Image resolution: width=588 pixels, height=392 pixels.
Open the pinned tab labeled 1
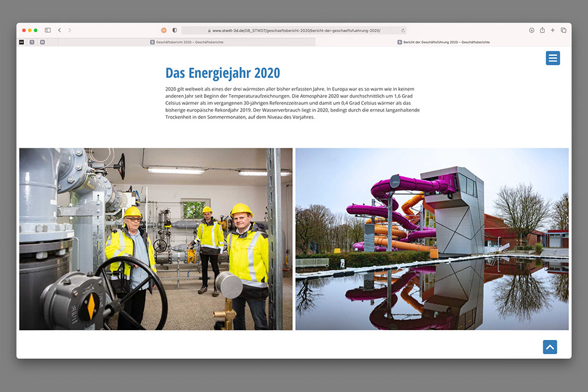[x=32, y=42]
